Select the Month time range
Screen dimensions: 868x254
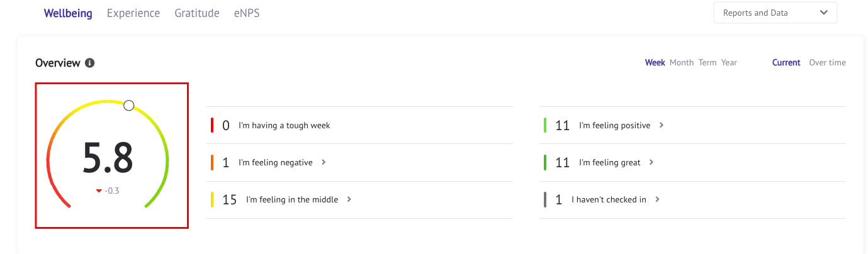[x=682, y=63]
